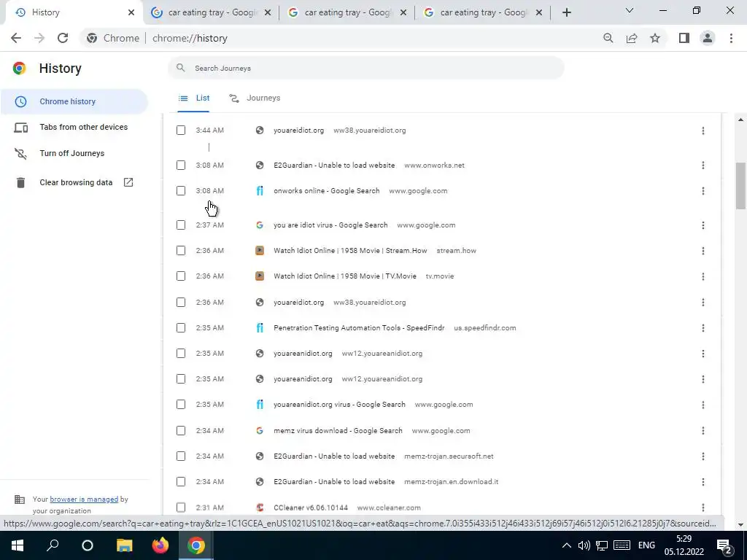Open CCleaner v6.06.10144 history entry
Viewport: 747px width, 560px height.
click(311, 507)
